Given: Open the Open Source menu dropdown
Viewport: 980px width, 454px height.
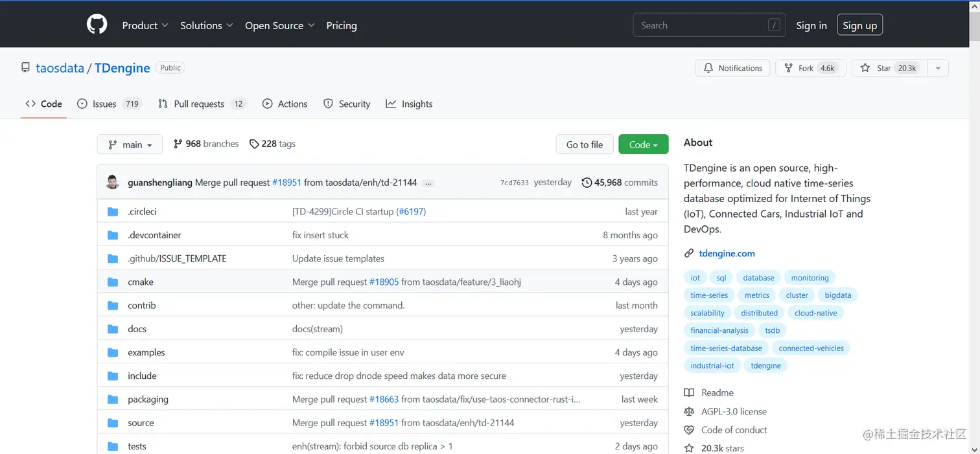Looking at the screenshot, I should (x=280, y=25).
